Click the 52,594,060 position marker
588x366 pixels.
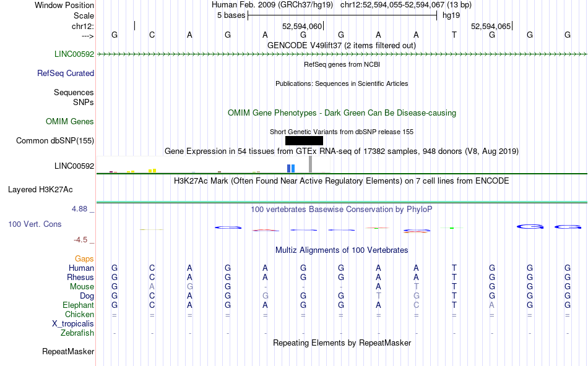302,26
